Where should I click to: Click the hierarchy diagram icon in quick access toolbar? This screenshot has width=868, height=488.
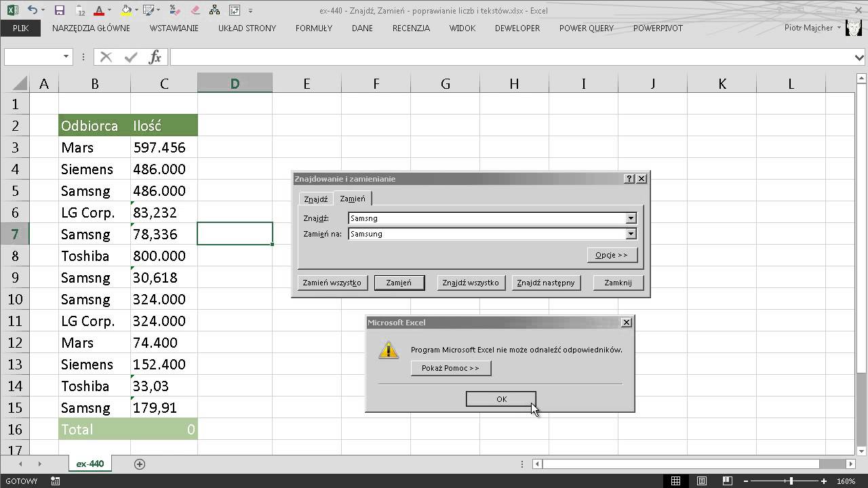215,10
